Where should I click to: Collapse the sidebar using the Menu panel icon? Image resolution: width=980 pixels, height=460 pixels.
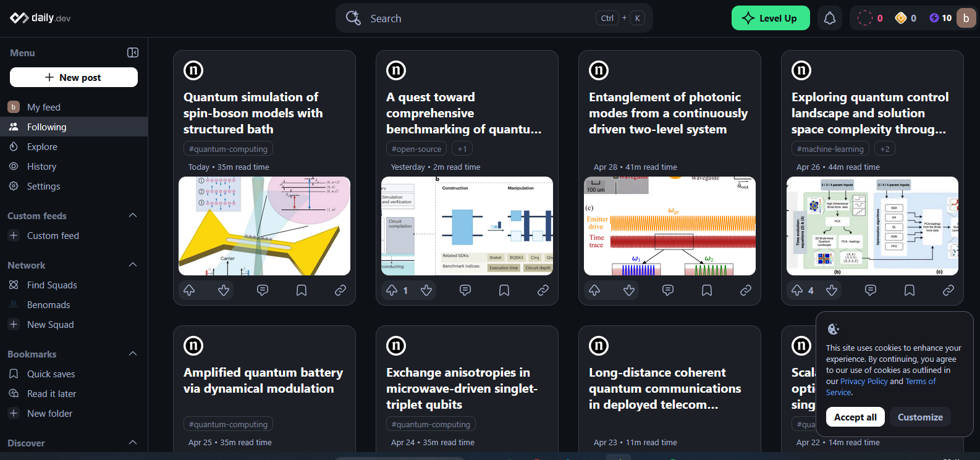[x=133, y=52]
